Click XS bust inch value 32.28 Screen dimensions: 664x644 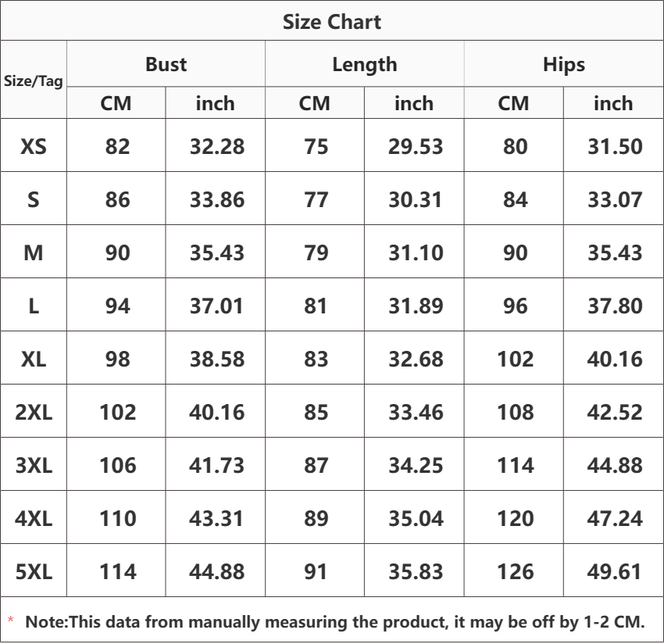(x=217, y=146)
